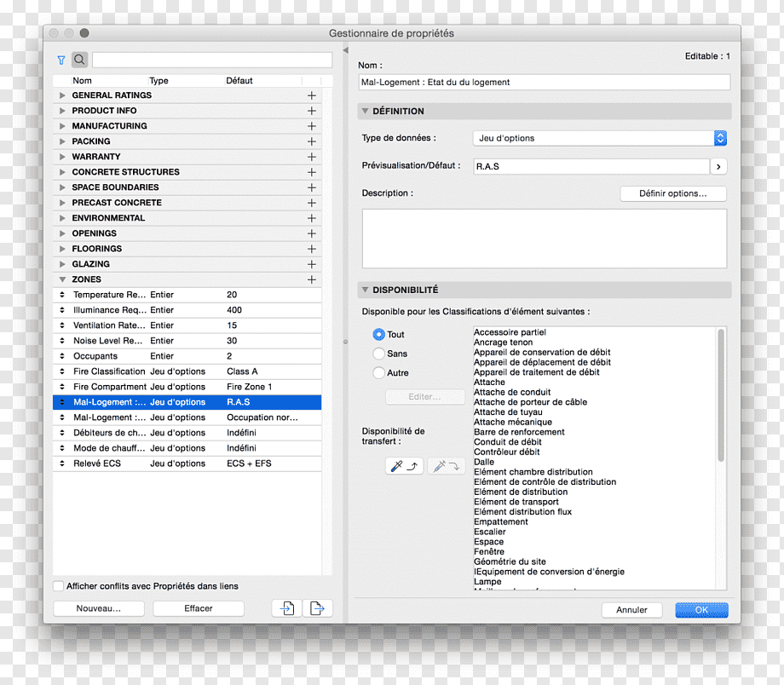Open the Type de données dropdown
784x685 pixels.
pos(599,138)
